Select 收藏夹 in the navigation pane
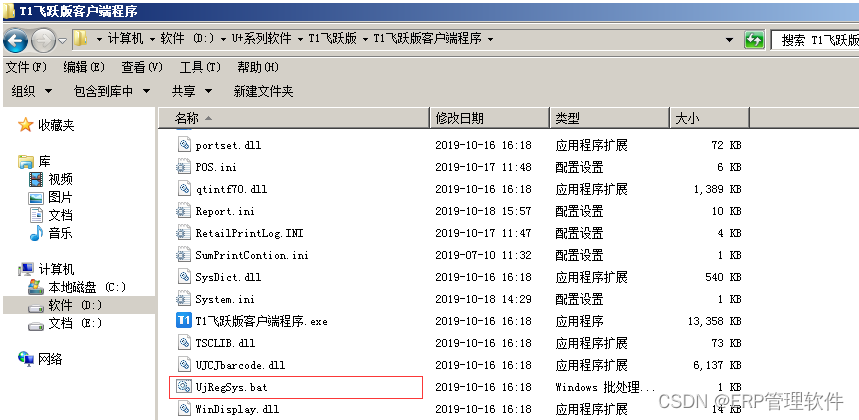859x420 pixels. [56, 125]
